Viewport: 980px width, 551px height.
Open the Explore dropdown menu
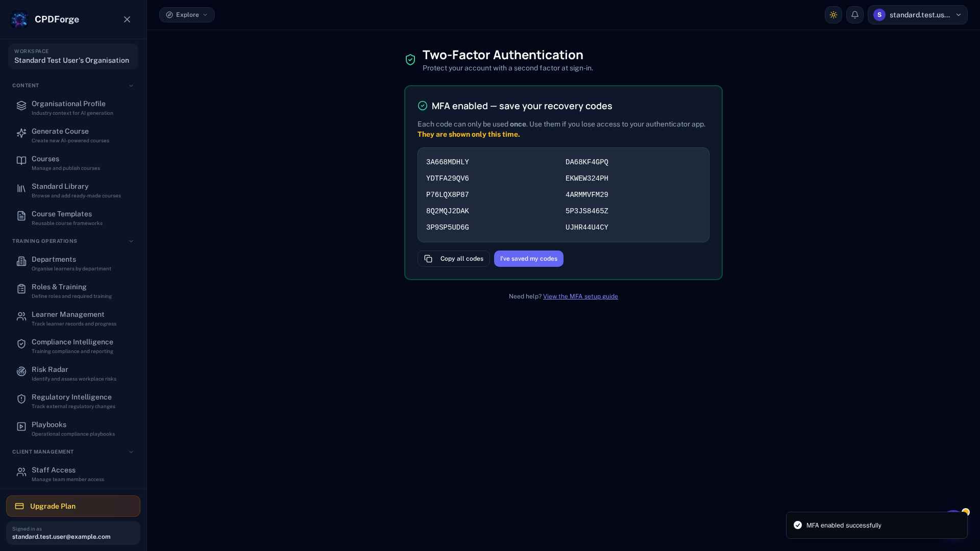[x=187, y=15]
